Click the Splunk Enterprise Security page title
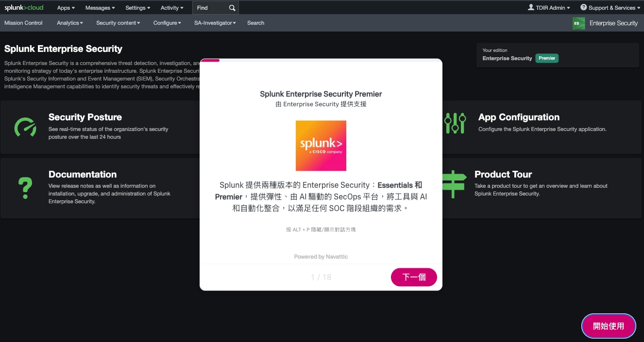 (x=63, y=49)
